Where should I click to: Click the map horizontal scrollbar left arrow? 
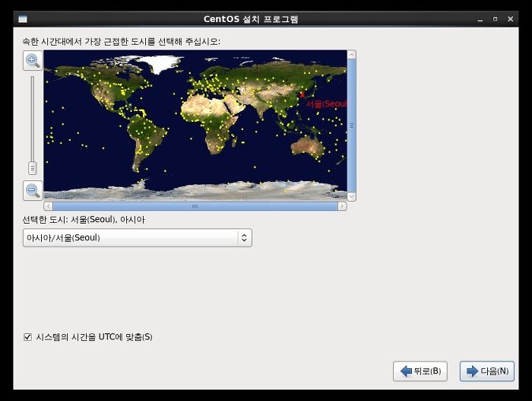[48, 206]
